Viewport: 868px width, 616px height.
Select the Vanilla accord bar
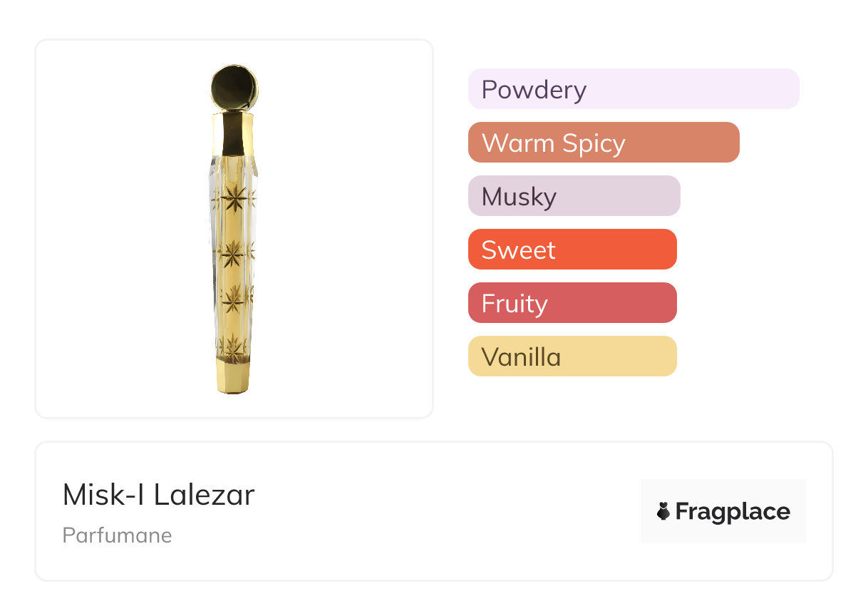tap(572, 356)
